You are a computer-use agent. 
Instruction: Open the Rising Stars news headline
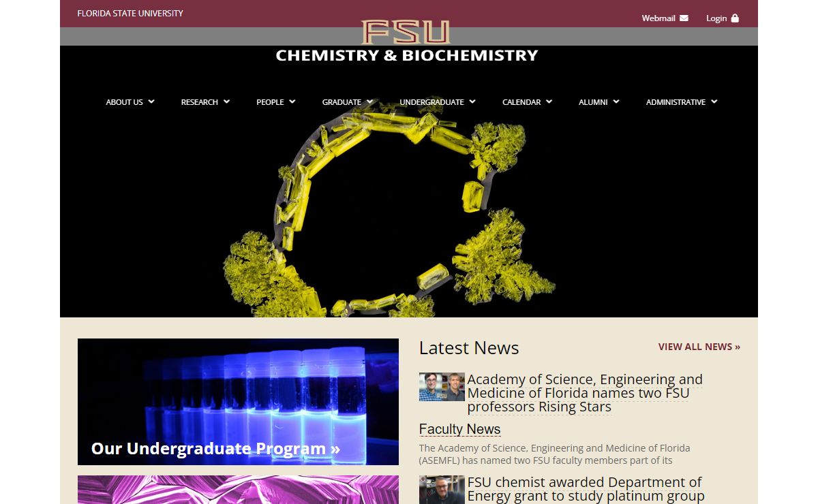(585, 393)
